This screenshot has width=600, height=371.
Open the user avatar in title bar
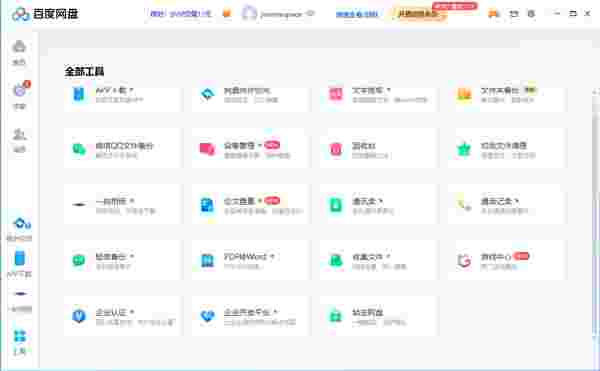(249, 13)
